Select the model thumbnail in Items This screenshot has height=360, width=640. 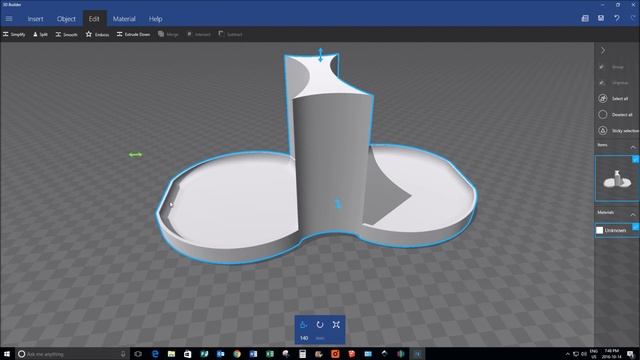click(x=616, y=178)
